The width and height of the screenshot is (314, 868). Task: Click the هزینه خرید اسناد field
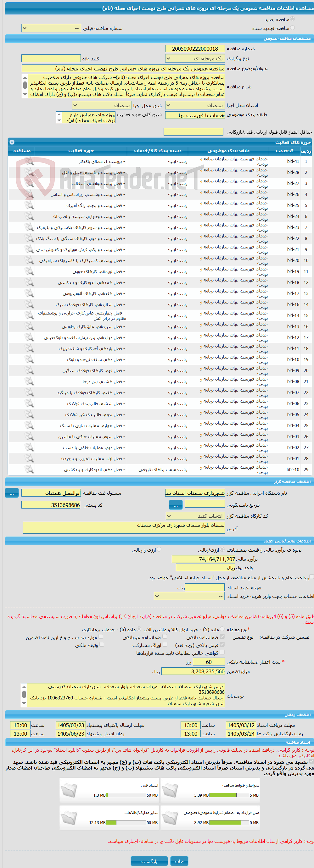pyautogui.click(x=205, y=587)
